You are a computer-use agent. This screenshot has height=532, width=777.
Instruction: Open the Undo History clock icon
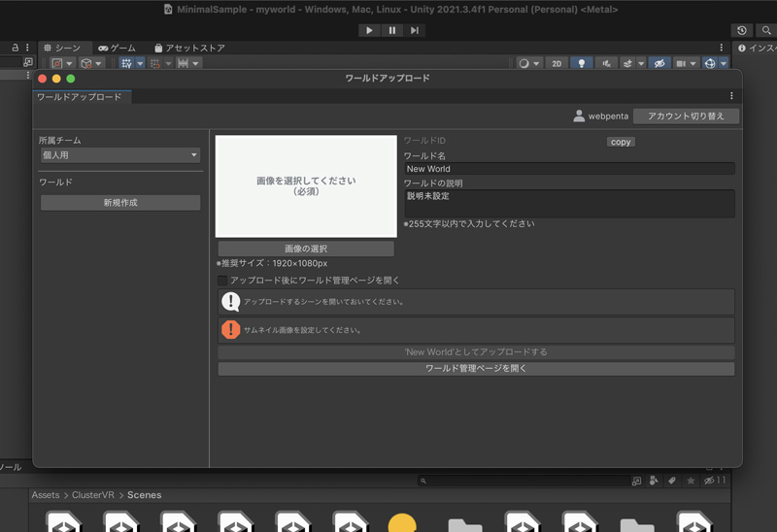(x=742, y=31)
